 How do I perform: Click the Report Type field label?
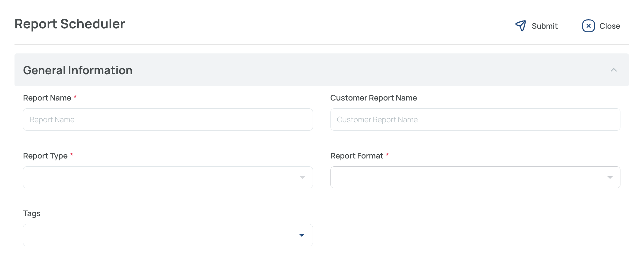click(45, 156)
